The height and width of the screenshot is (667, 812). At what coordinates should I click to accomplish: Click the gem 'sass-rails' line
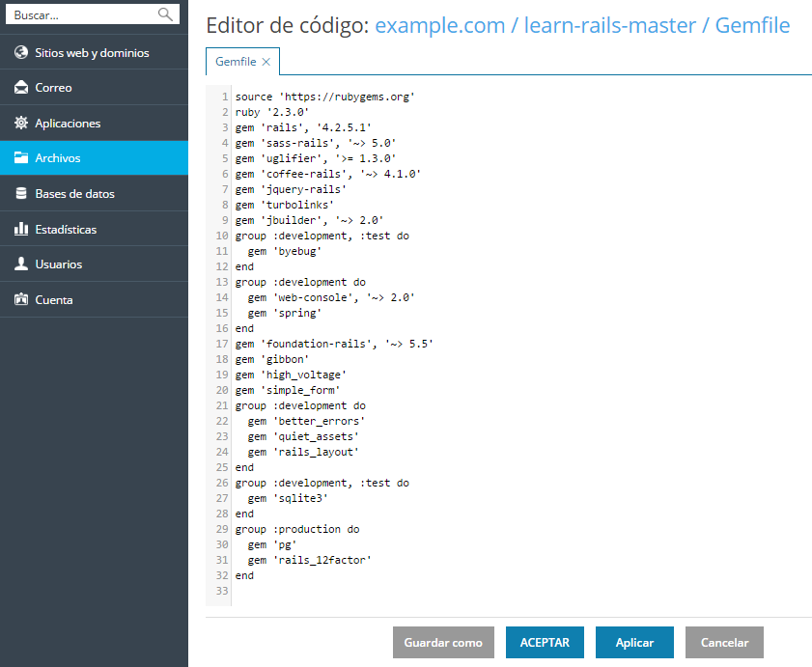point(316,143)
